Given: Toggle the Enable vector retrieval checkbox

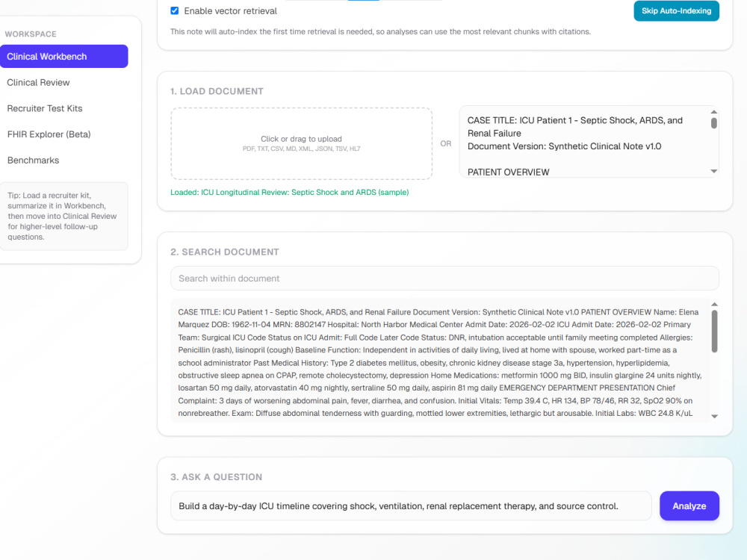Looking at the screenshot, I should 174,10.
